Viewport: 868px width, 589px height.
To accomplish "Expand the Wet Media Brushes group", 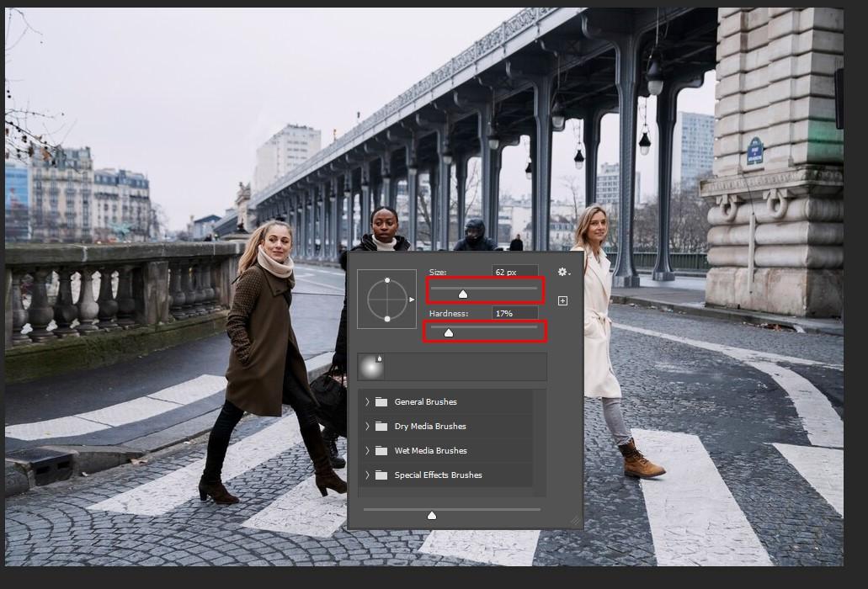I will coord(367,451).
